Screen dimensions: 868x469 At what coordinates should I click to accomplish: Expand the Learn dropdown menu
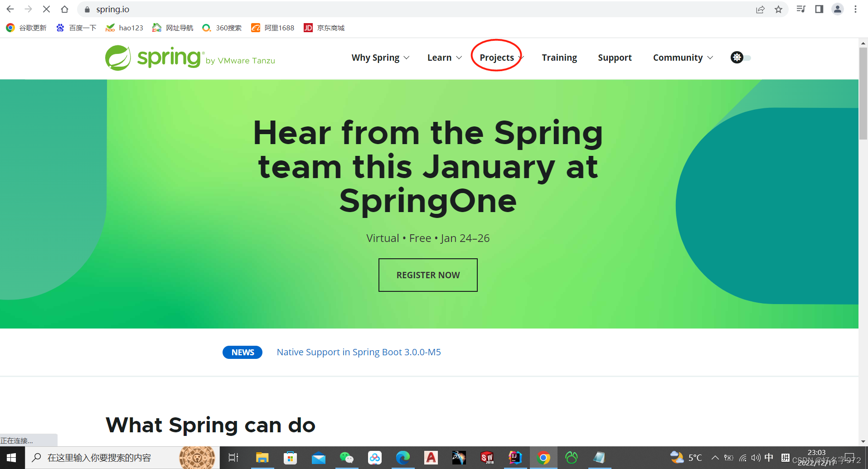click(445, 58)
